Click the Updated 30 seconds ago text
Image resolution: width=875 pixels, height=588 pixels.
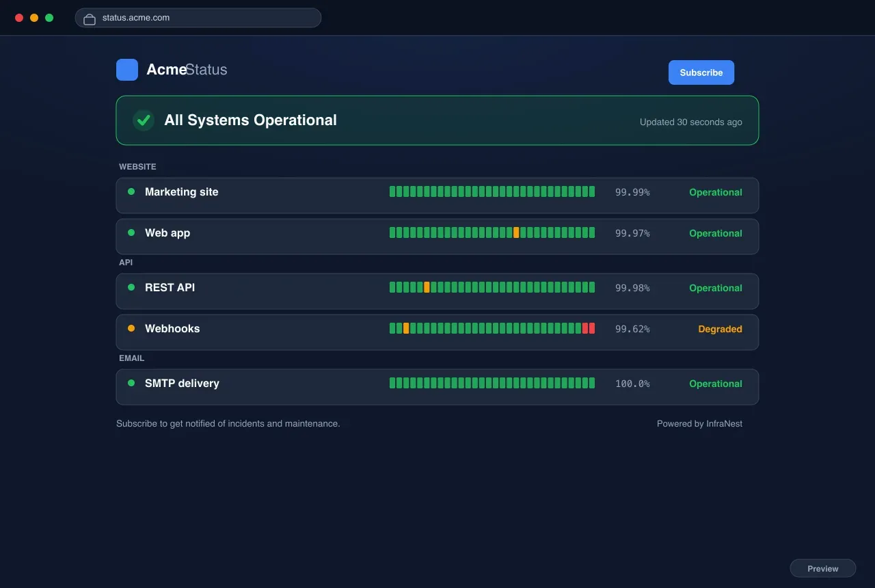(x=691, y=122)
